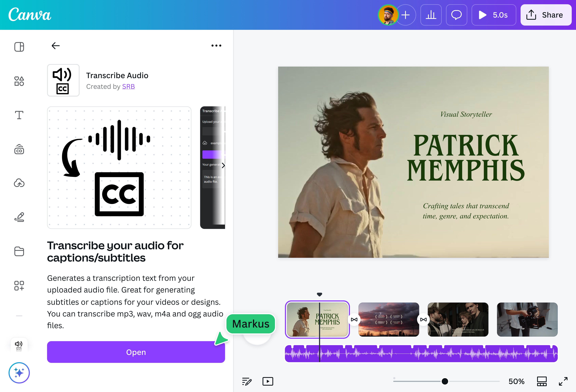Open the Brand Hub panel
Image resolution: width=576 pixels, height=392 pixels.
pyautogui.click(x=19, y=149)
